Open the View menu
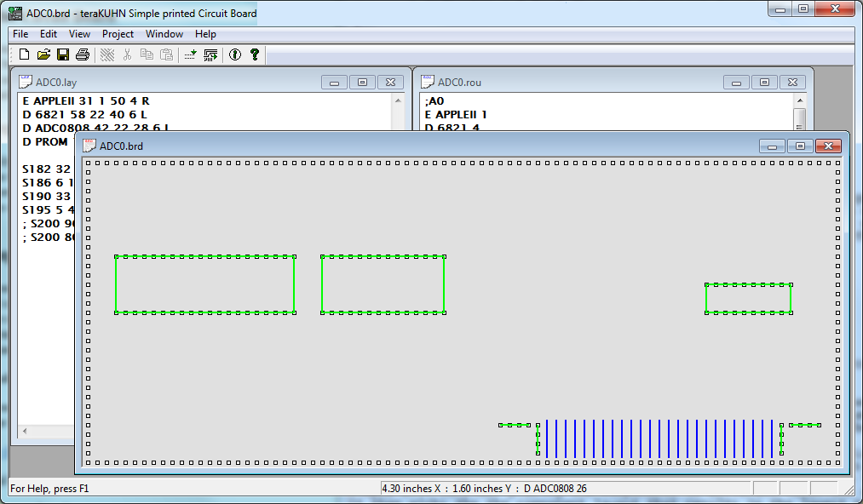 [79, 34]
